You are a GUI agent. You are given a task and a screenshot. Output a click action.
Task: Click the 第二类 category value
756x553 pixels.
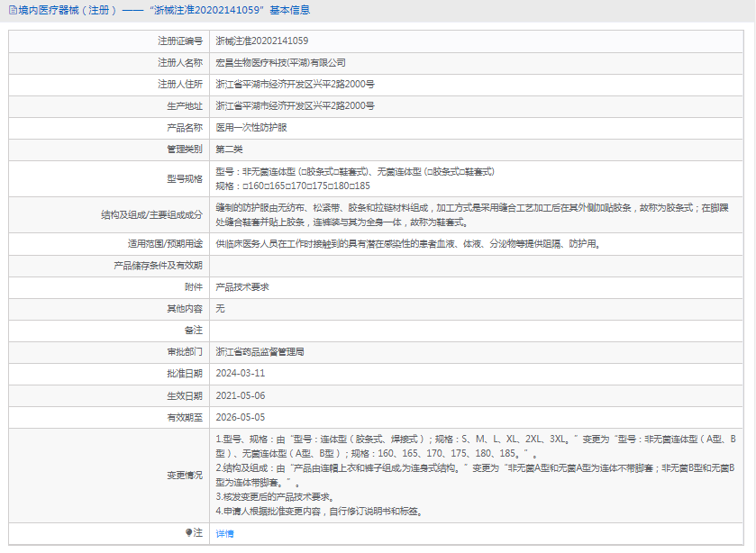click(x=229, y=150)
